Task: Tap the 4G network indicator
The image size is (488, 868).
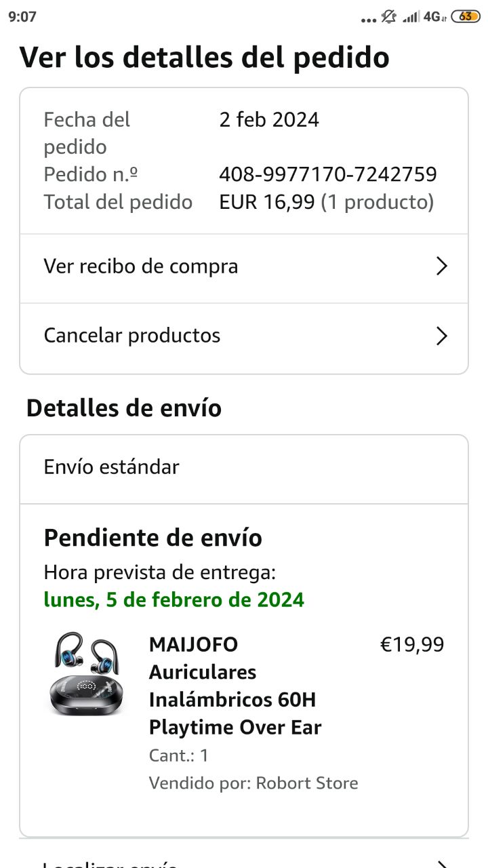Action: (x=434, y=17)
